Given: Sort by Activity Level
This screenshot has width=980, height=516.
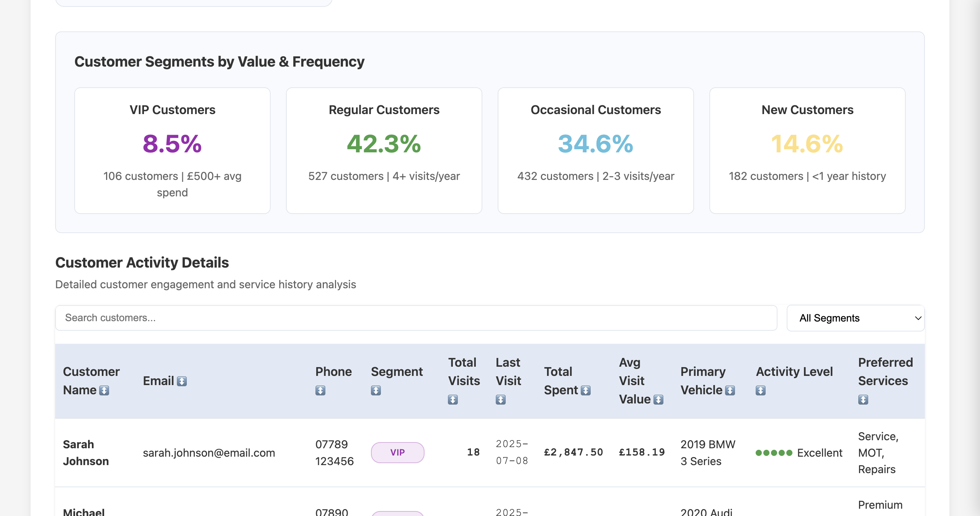Looking at the screenshot, I should tap(761, 391).
